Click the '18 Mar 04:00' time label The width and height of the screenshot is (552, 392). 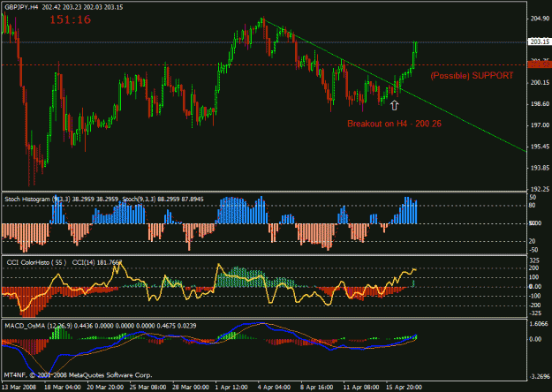pos(63,387)
